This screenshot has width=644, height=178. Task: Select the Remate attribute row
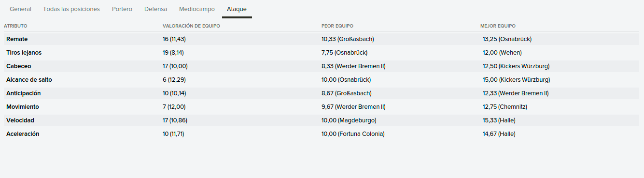(x=322, y=39)
